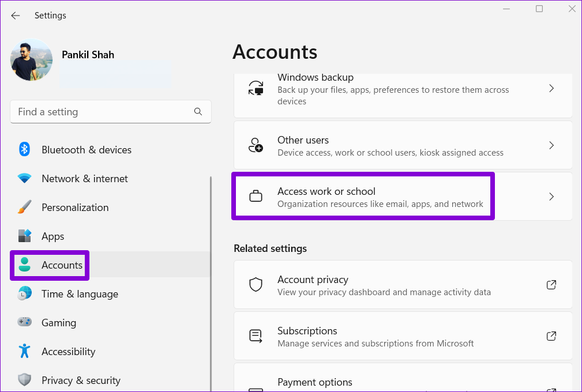This screenshot has width=582, height=392.
Task: Expand the Windows backup chevron
Action: (x=551, y=88)
